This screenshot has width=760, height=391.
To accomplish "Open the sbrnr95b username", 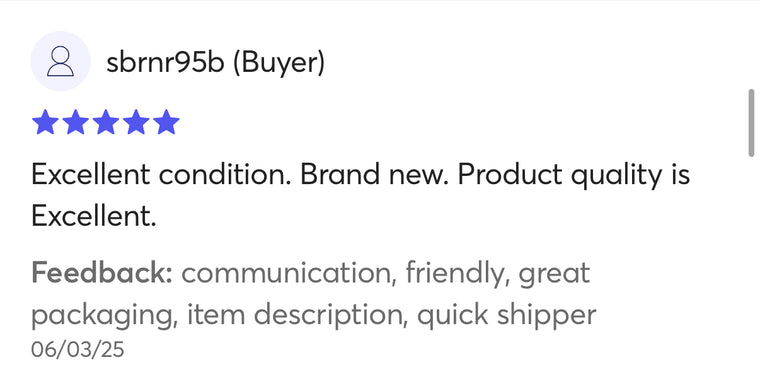I will pos(165,63).
